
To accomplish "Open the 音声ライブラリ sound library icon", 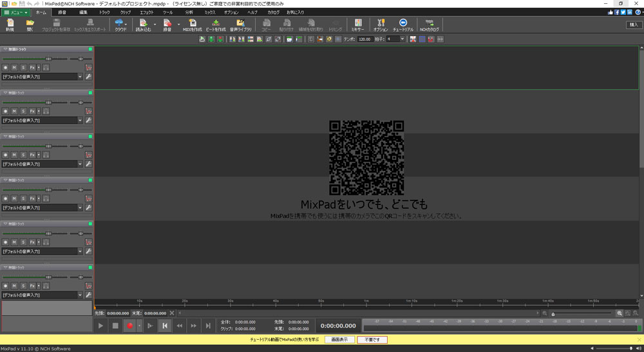I will (241, 24).
